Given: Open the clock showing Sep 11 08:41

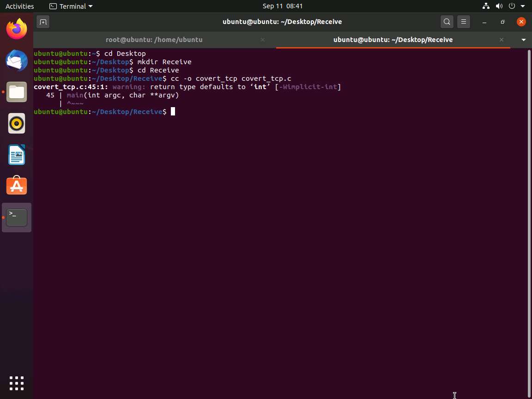Looking at the screenshot, I should click(282, 6).
